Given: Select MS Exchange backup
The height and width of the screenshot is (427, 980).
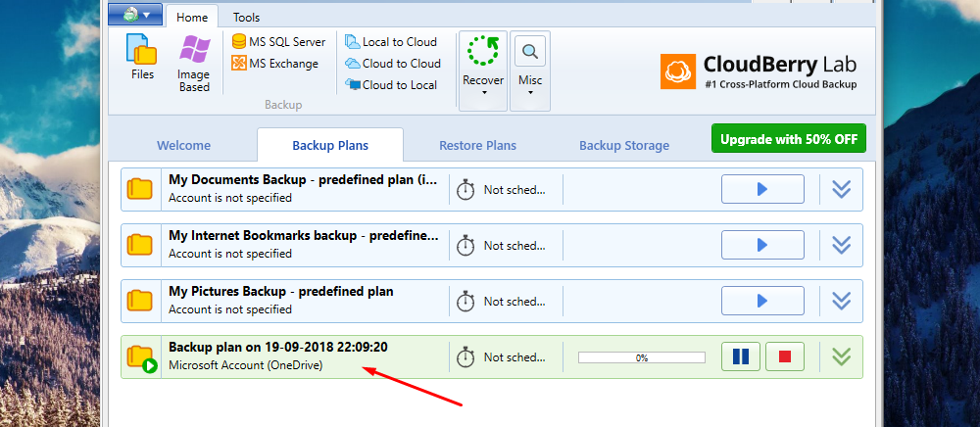Looking at the screenshot, I should (275, 63).
